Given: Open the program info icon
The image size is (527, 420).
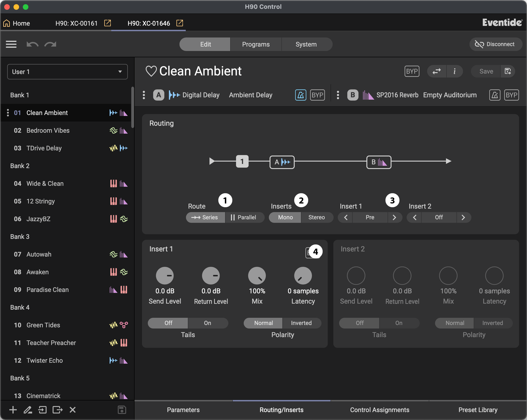Looking at the screenshot, I should [454, 71].
